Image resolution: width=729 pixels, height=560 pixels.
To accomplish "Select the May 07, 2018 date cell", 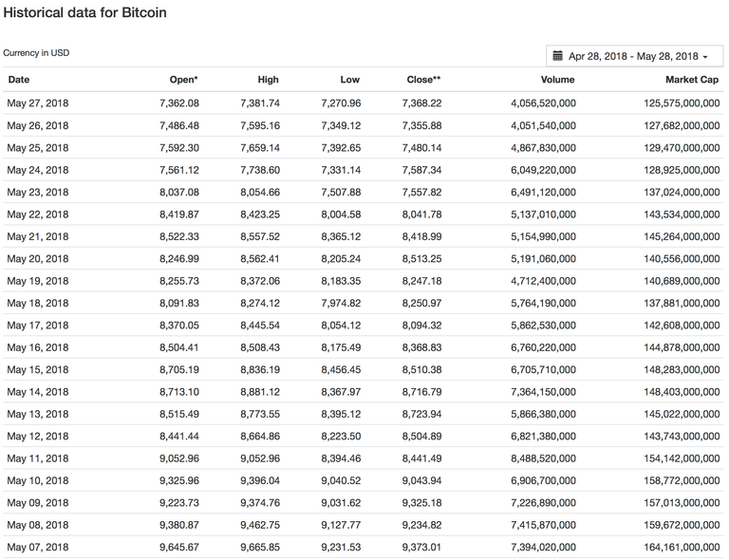I will [x=38, y=548].
